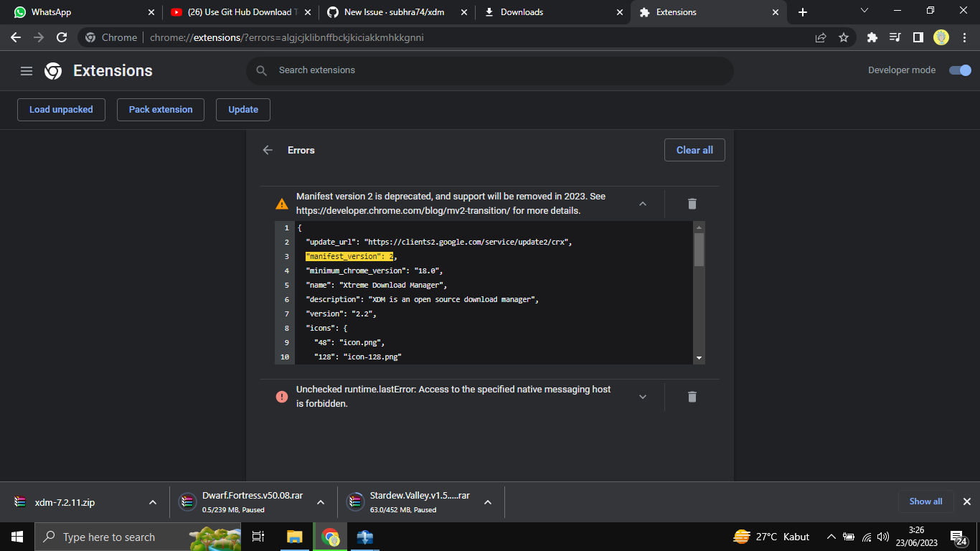Image resolution: width=980 pixels, height=551 pixels.
Task: Click the Clear all button
Action: (694, 150)
